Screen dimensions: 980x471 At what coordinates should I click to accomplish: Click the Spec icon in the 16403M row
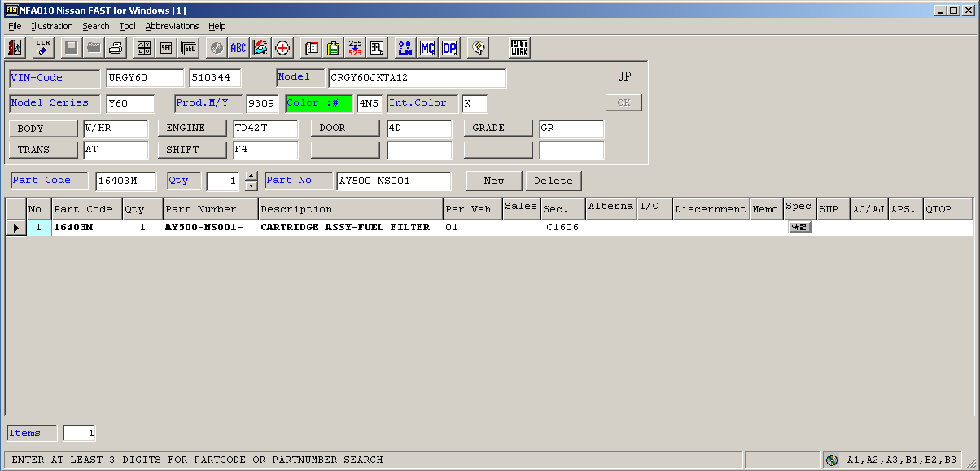tap(799, 228)
